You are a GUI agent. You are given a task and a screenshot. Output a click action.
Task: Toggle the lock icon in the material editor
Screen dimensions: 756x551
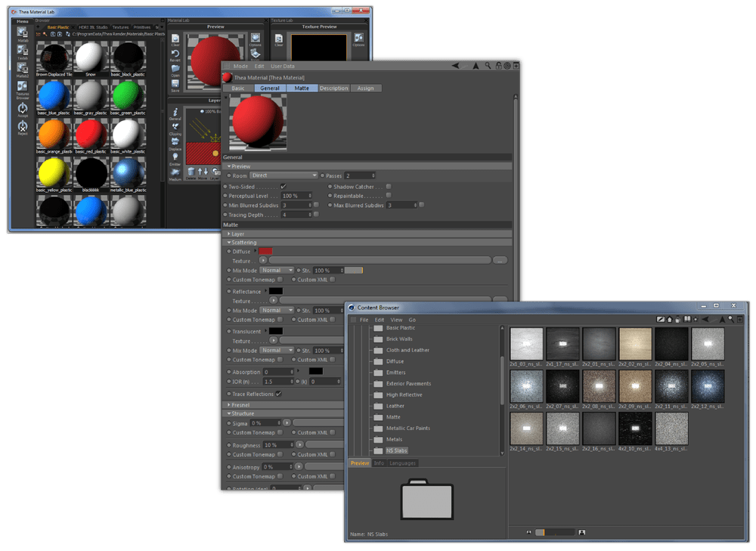point(498,66)
